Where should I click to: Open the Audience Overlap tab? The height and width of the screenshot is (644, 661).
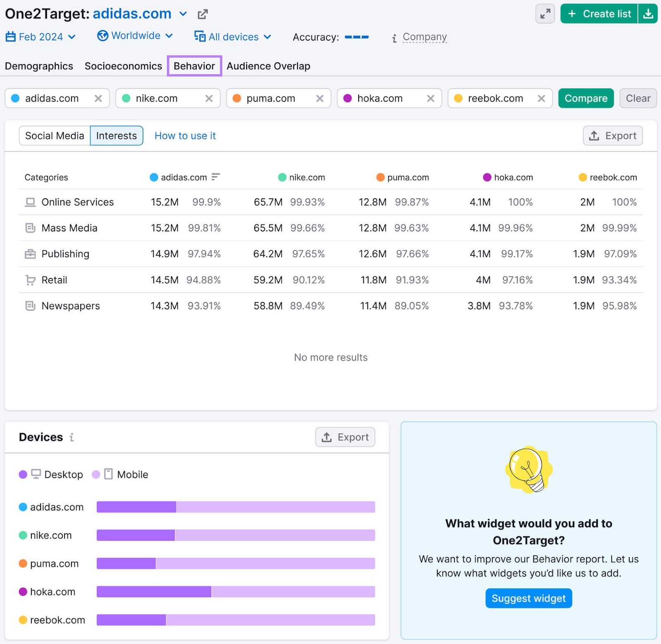tap(268, 66)
